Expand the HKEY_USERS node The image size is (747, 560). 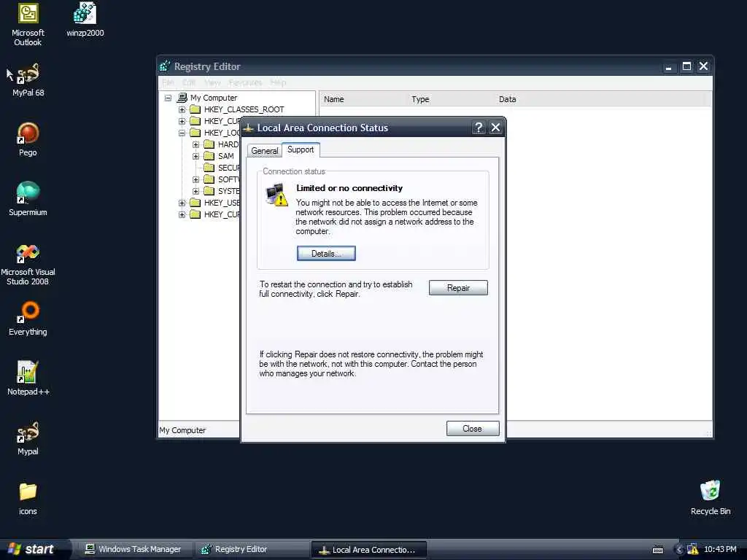point(182,203)
